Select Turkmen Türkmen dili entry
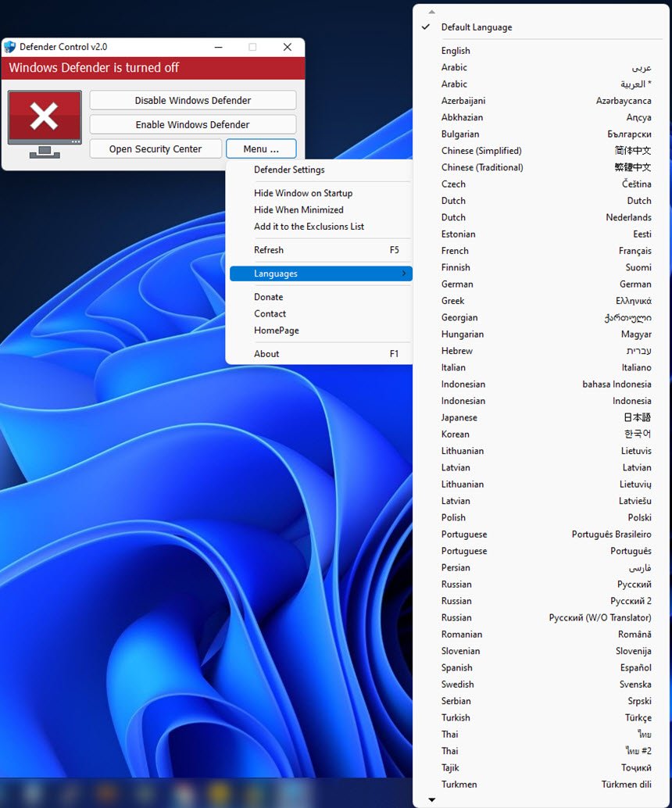 click(541, 785)
